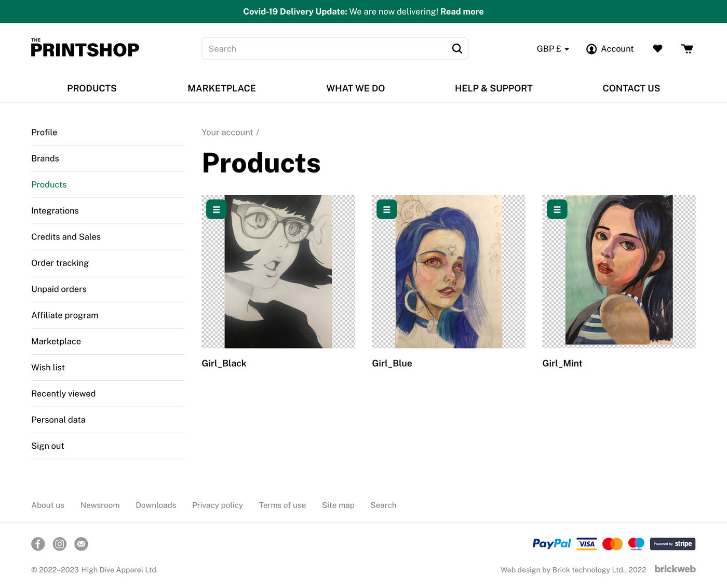Image resolution: width=727 pixels, height=588 pixels.
Task: Click the email icon in the footer
Action: point(81,544)
